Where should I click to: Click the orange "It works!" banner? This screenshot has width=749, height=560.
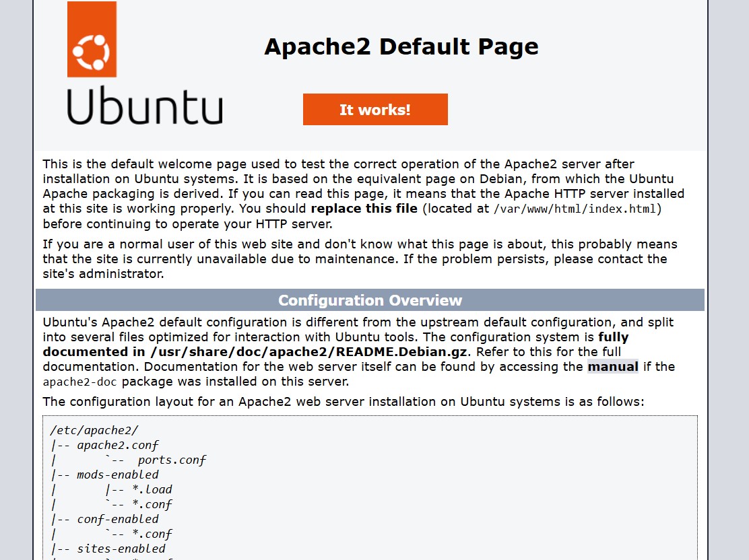point(375,110)
